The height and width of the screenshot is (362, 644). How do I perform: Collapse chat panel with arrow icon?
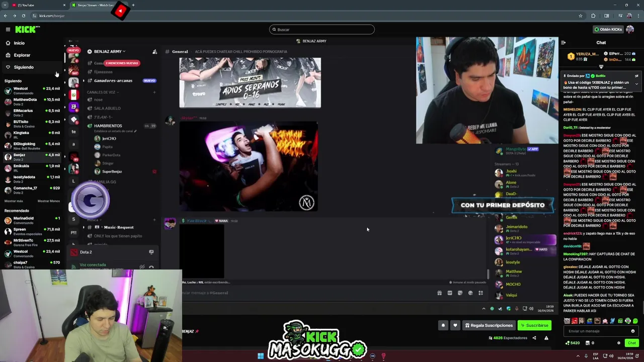[563, 43]
